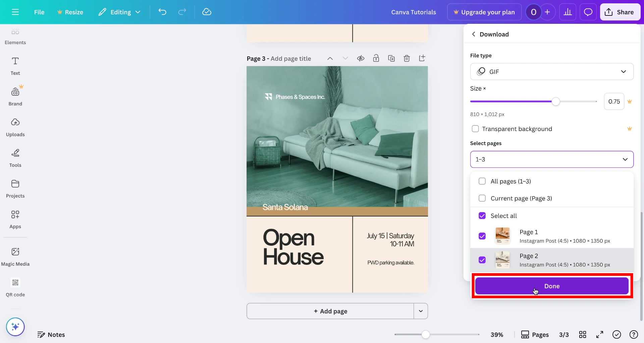The width and height of the screenshot is (644, 343).
Task: Enable Transparent background
Action: pyautogui.click(x=475, y=129)
